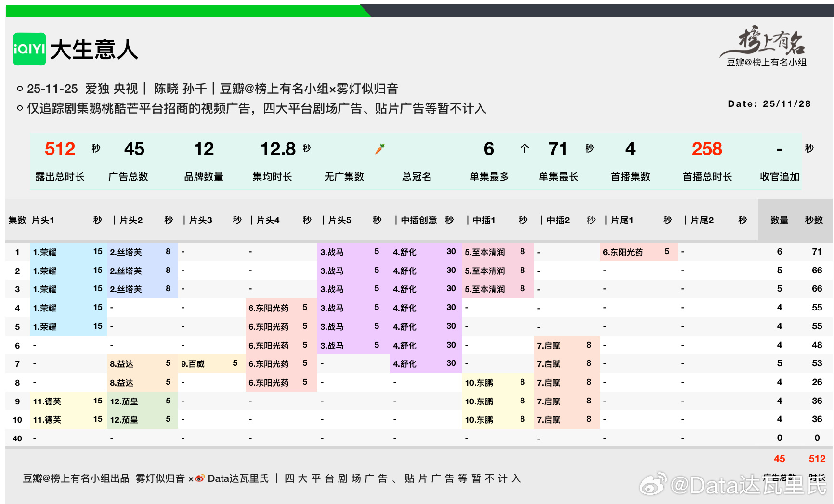Screen dimensions: 834x504
Task: Click the 品牌数量 label
Action: [204, 177]
